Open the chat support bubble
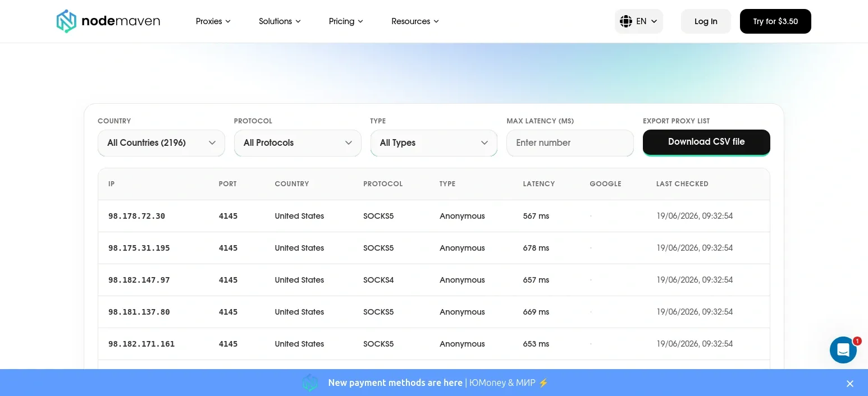Screen dimensions: 868x396 click(843, 350)
